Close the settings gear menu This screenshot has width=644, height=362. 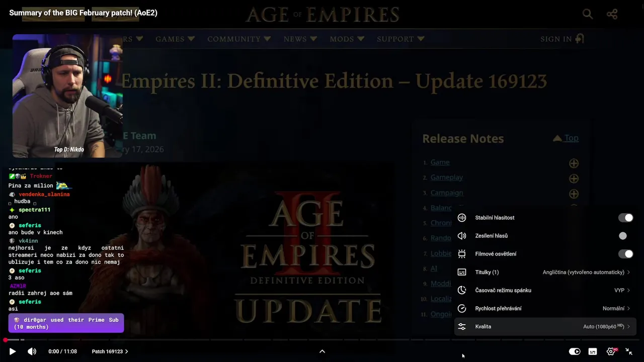pos(611,351)
